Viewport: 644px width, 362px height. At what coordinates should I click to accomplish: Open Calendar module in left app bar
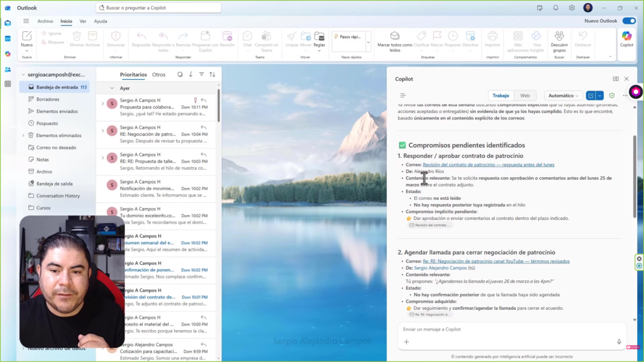coord(8,38)
